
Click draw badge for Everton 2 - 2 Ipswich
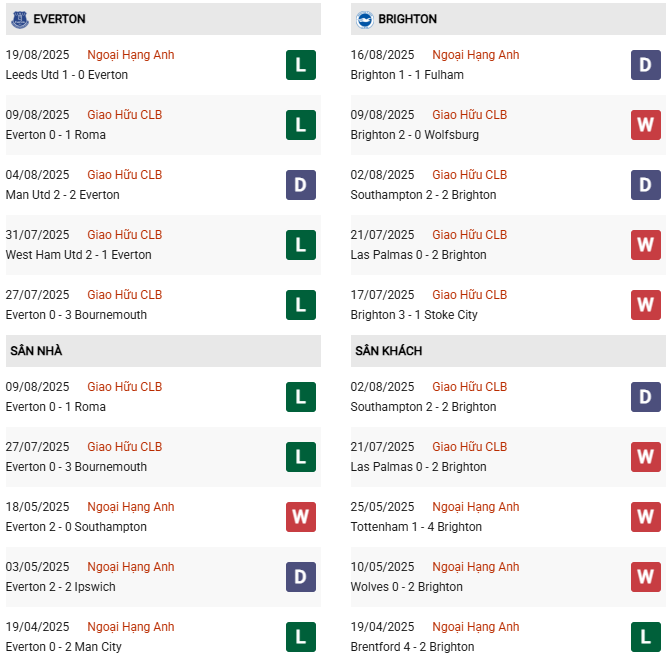coord(300,577)
